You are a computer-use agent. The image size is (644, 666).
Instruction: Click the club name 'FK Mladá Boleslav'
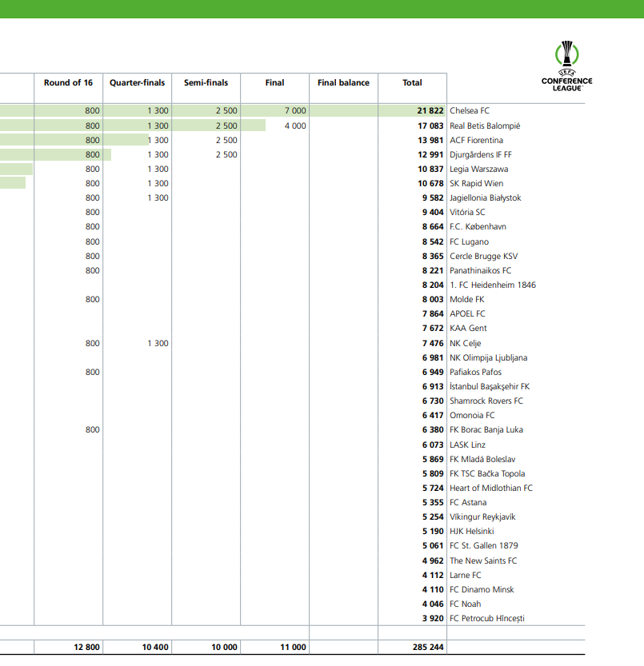point(482,459)
